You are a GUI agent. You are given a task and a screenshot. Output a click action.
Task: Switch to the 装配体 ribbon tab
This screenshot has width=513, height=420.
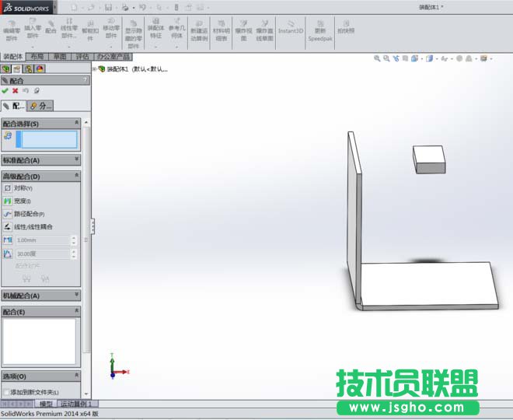point(13,57)
